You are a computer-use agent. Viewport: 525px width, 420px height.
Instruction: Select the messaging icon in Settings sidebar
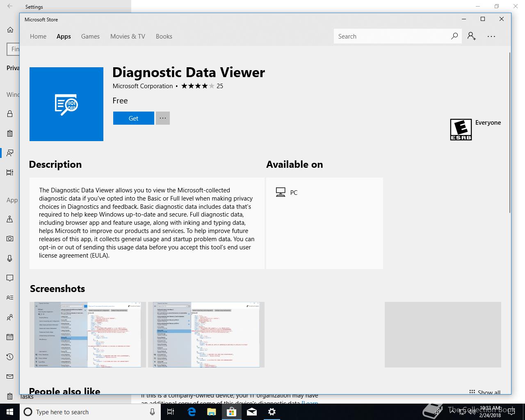coord(10,278)
